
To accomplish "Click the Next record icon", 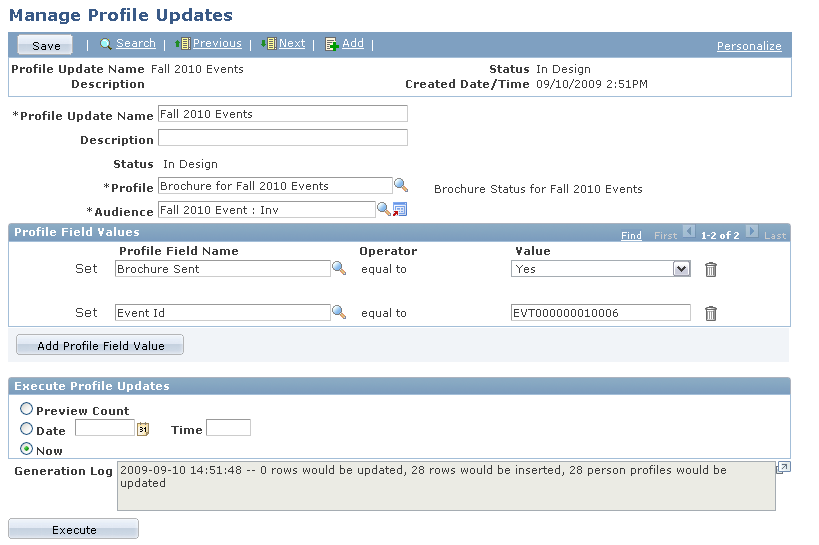I will pyautogui.click(x=268, y=44).
